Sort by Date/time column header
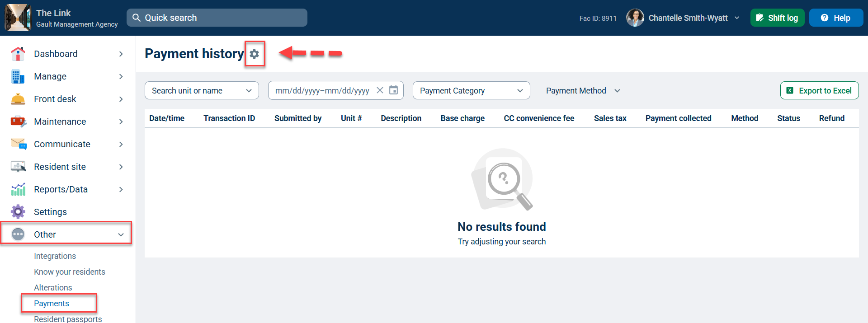868x323 pixels. (167, 118)
